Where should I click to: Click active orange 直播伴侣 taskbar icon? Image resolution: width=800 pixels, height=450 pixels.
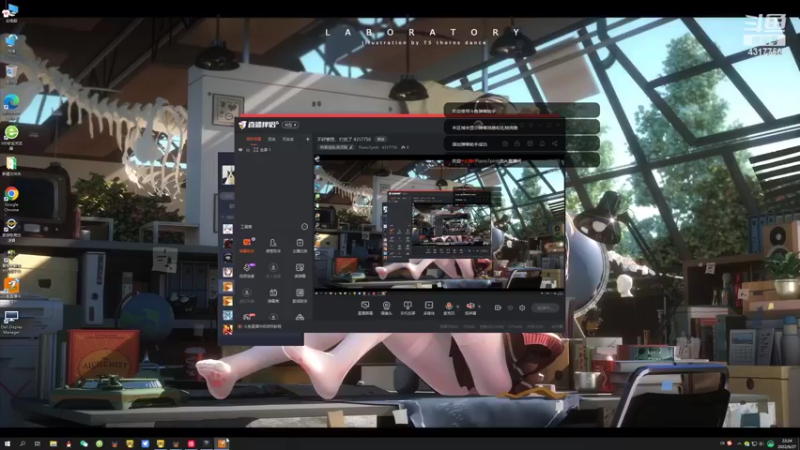pos(221,443)
